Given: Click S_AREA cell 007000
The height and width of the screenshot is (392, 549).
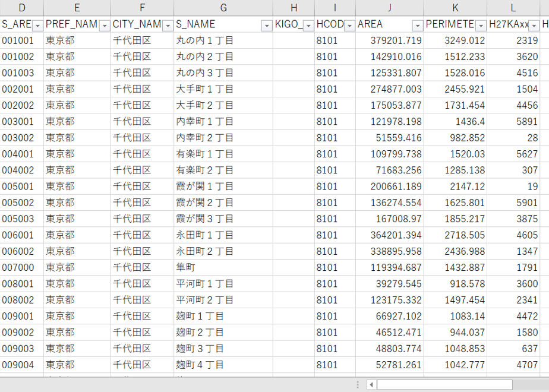Looking at the screenshot, I should (x=22, y=267).
